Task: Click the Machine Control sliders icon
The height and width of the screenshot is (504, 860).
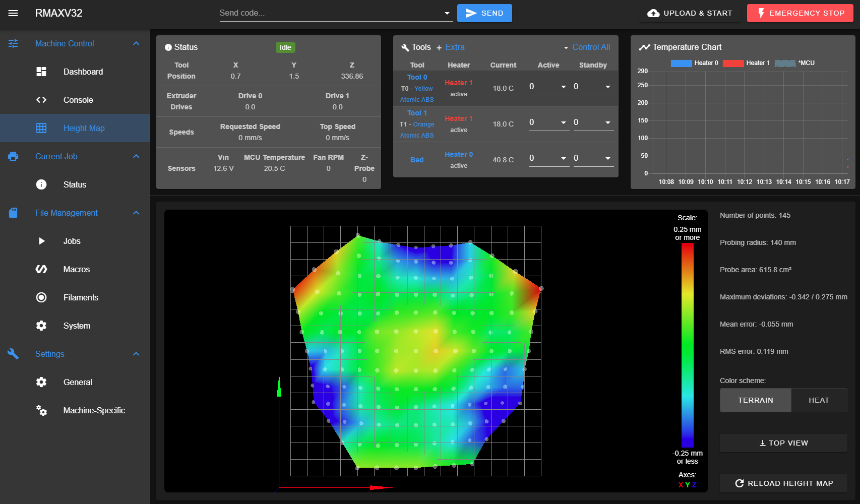Action: click(13, 43)
